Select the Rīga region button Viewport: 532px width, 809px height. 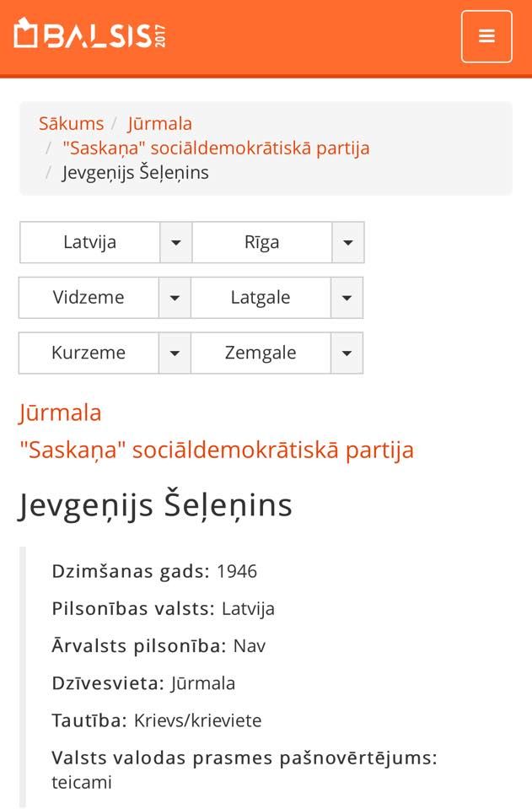(262, 243)
